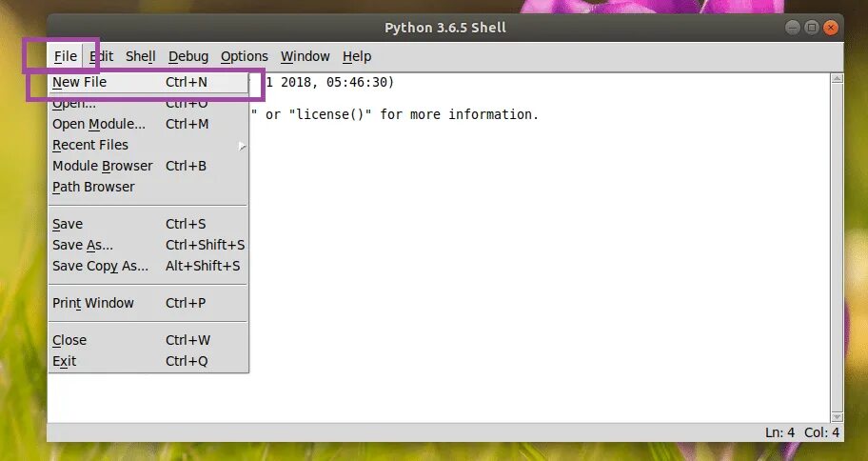
Task: Open the Module Browser
Action: click(148, 167)
